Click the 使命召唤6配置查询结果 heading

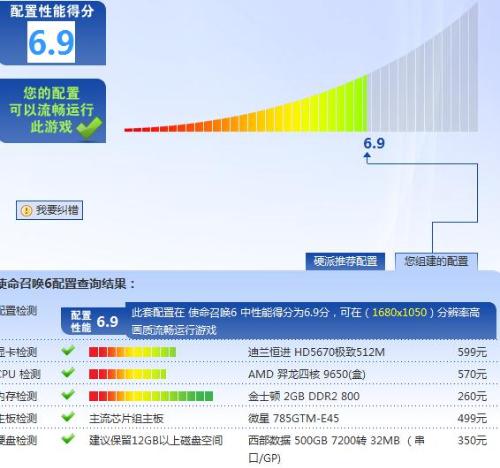[x=68, y=284]
